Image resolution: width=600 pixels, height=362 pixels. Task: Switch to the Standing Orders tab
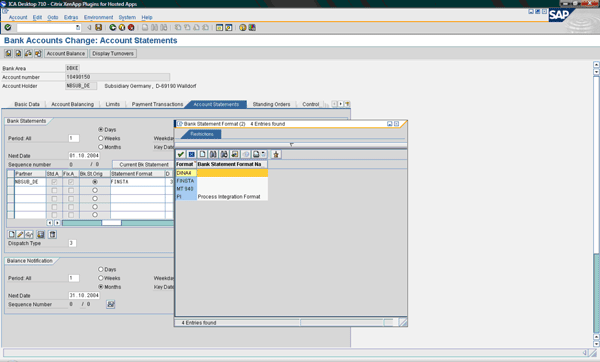point(271,104)
